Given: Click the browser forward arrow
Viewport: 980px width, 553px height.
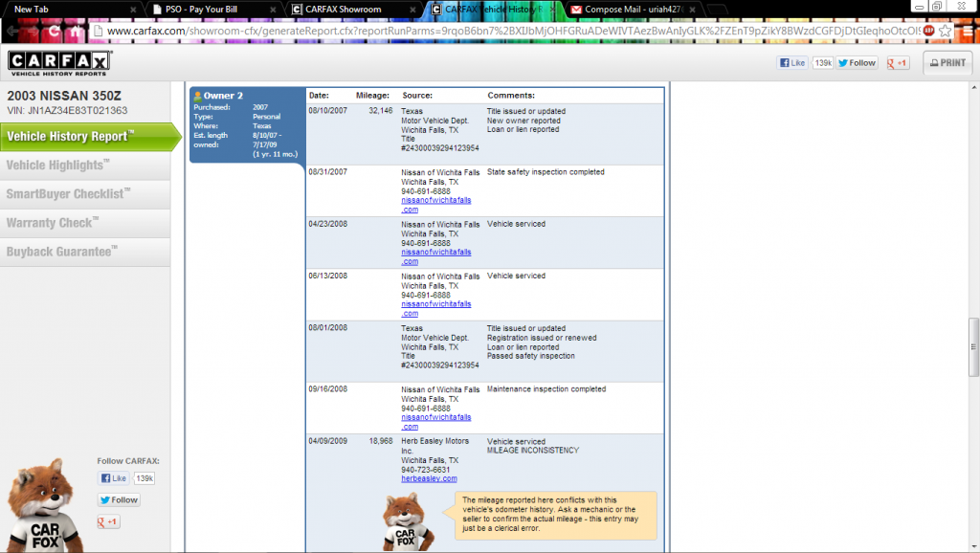Looking at the screenshot, I should (33, 31).
